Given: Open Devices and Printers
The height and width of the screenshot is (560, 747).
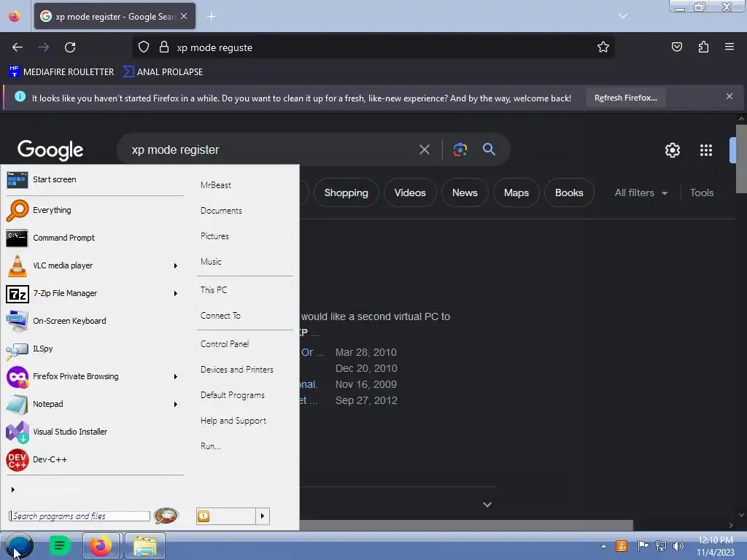Looking at the screenshot, I should point(237,370).
